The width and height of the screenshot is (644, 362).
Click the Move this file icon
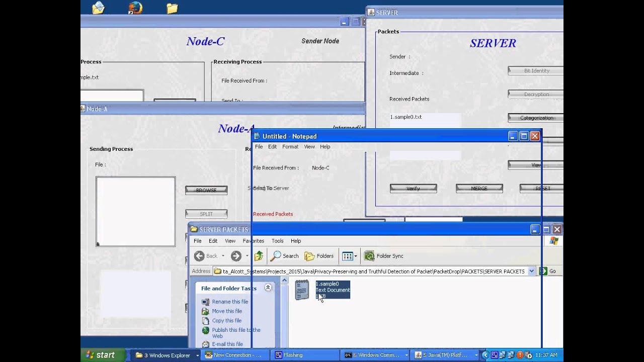click(x=205, y=311)
